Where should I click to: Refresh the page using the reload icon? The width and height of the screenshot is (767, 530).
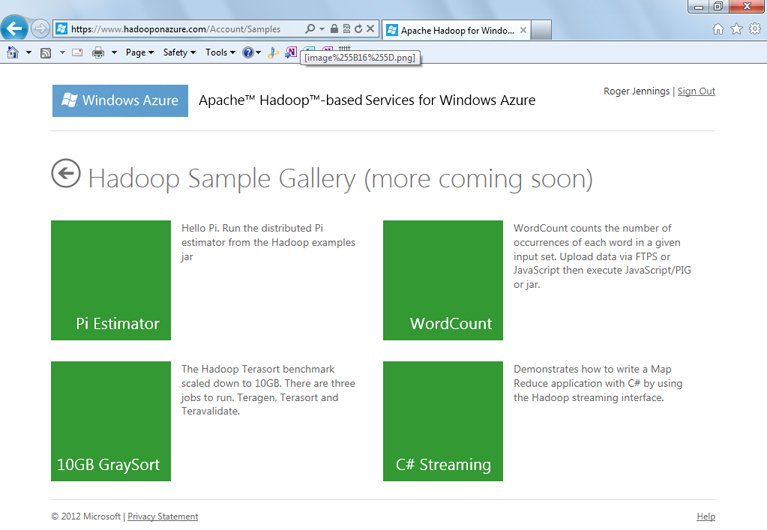358,29
